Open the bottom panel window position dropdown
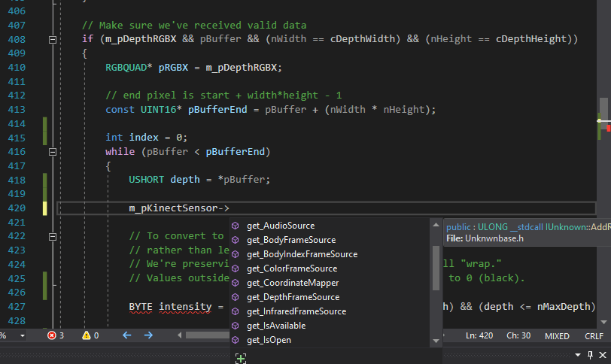This screenshot has height=364, width=611. [x=578, y=355]
